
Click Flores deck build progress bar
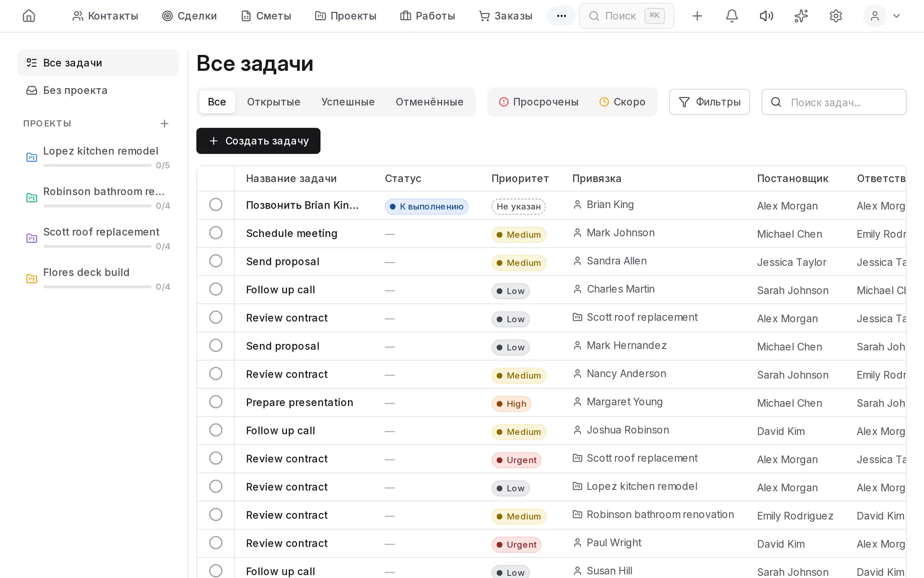97,287
